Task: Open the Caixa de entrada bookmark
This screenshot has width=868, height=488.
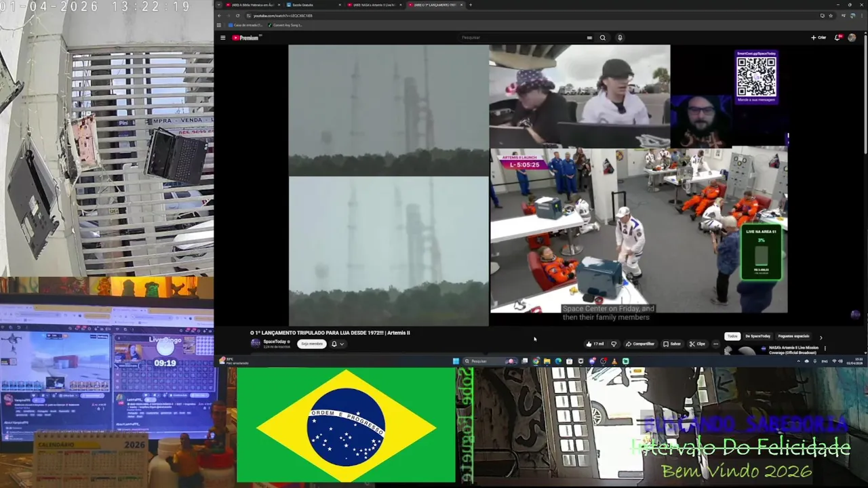Action: (x=245, y=25)
